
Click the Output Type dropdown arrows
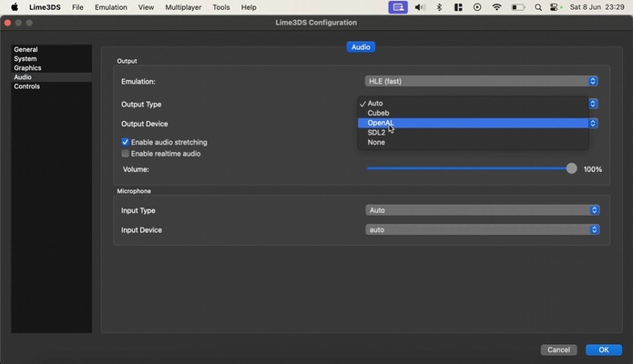[x=593, y=104]
